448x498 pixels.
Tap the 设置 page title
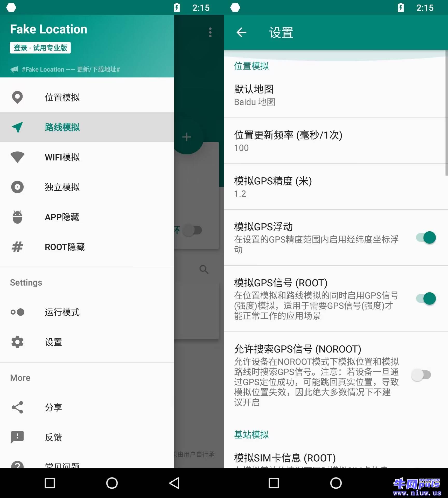click(281, 33)
